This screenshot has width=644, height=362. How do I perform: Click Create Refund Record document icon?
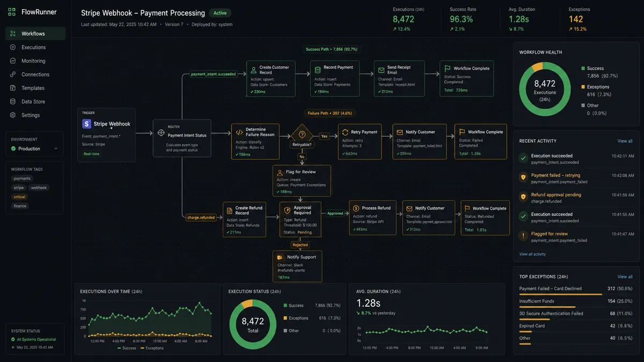click(229, 210)
